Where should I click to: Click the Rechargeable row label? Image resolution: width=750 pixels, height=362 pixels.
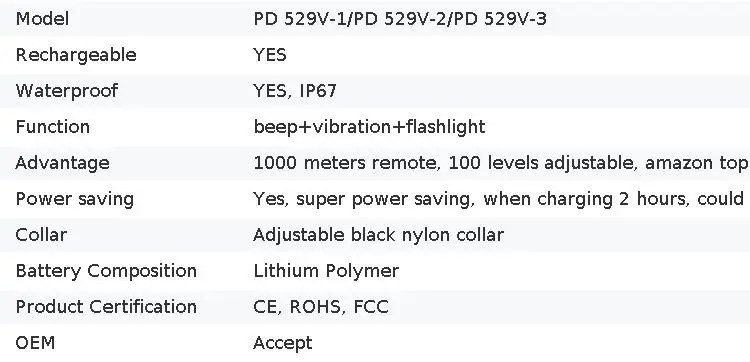[76, 55]
